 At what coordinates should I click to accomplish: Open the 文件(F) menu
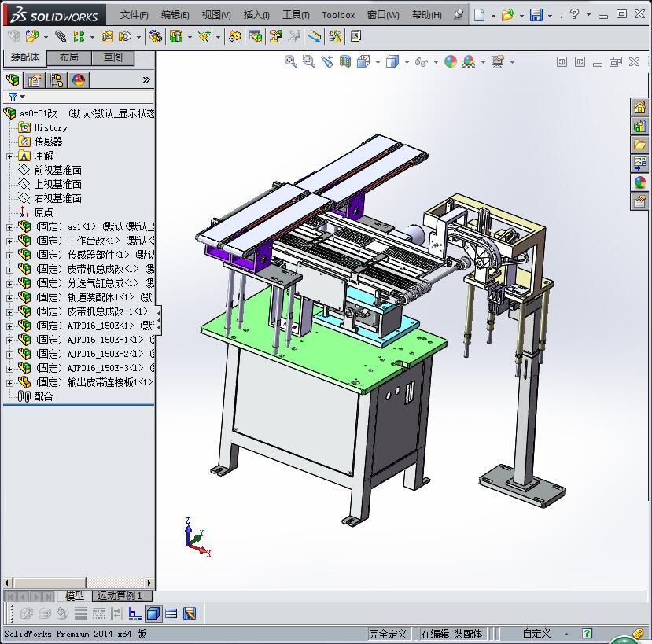click(134, 15)
